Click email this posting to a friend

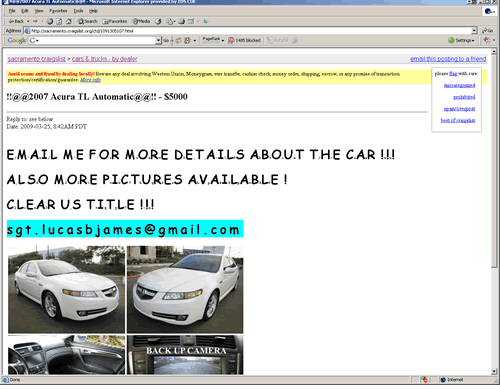coord(448,59)
